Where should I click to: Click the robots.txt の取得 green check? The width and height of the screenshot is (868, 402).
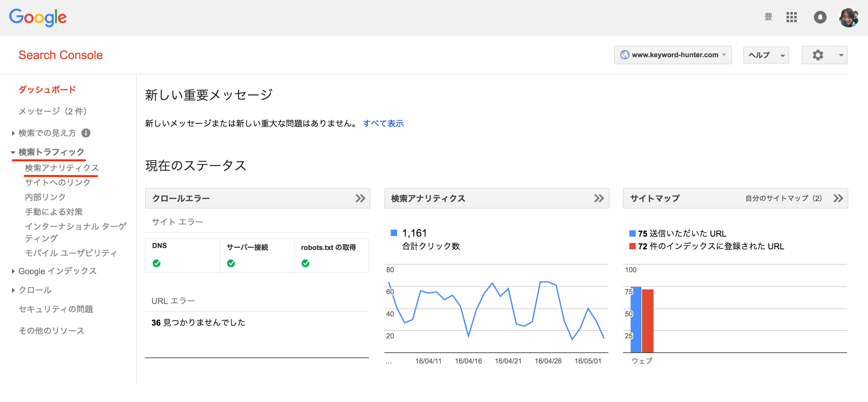(x=305, y=263)
